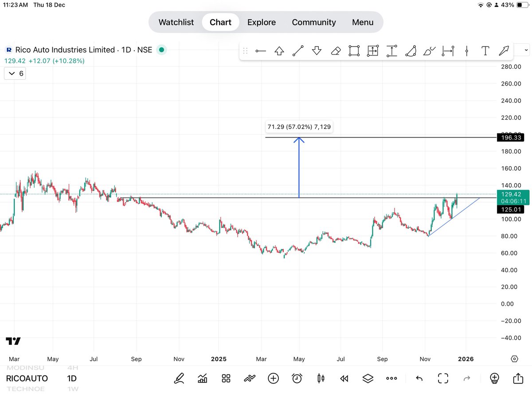Start bar replay mode
The height and width of the screenshot is (399, 532).
click(x=344, y=378)
